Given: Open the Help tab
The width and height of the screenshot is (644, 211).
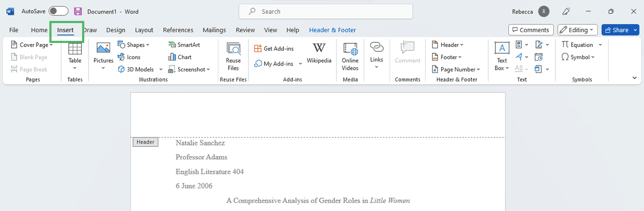Looking at the screenshot, I should pos(292,30).
